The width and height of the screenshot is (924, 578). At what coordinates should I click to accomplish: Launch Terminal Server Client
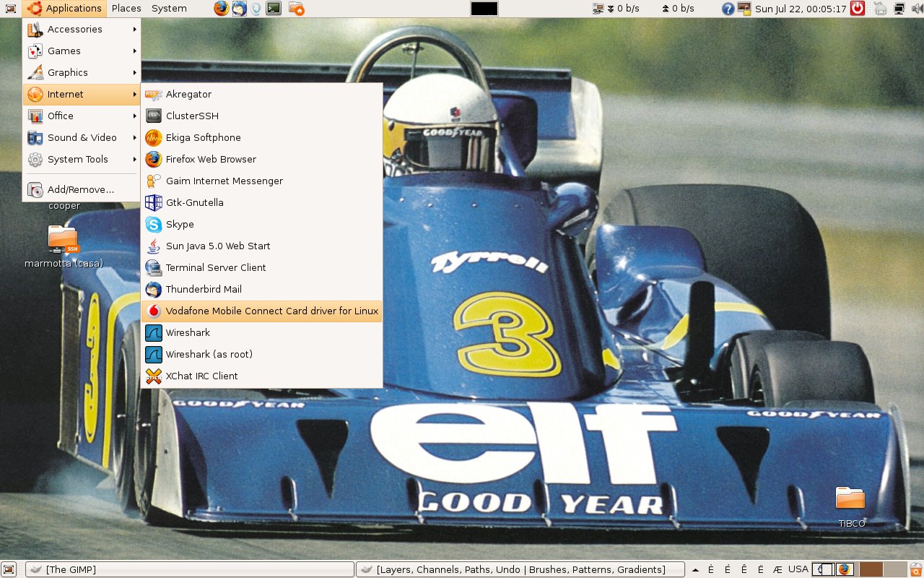click(x=261, y=267)
